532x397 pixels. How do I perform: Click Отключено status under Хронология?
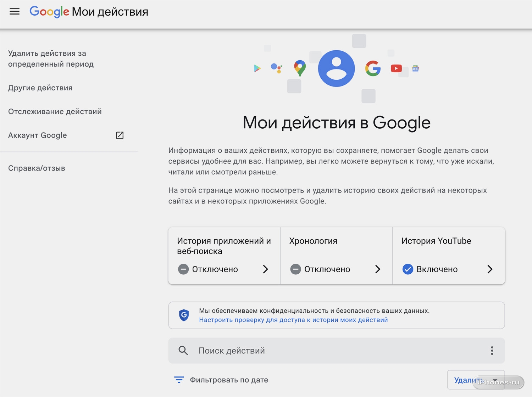(327, 269)
